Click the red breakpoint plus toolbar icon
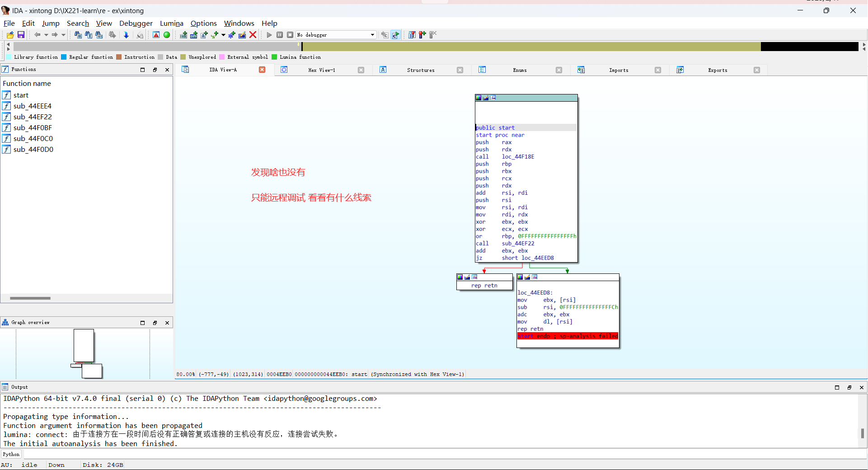 point(422,35)
